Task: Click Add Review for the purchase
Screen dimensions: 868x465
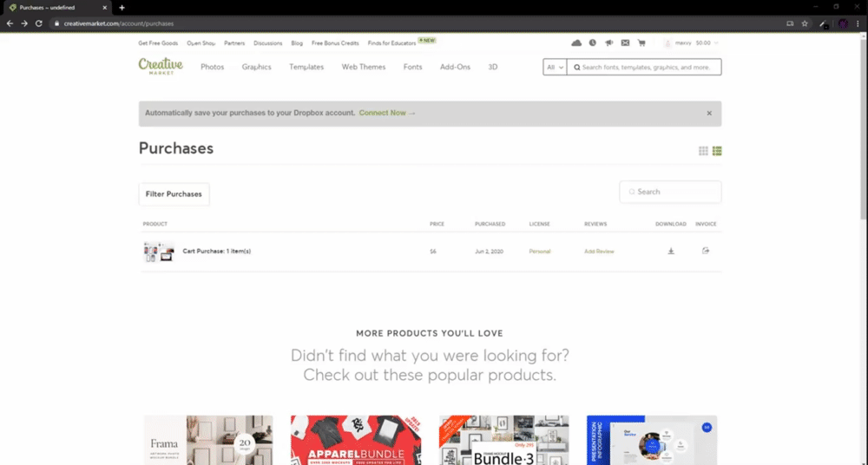Action: 599,252
